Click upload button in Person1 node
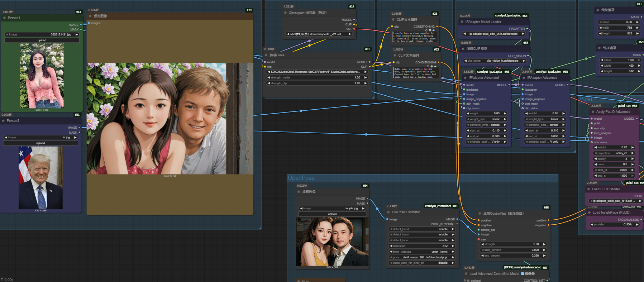This screenshot has height=282, width=644. (x=42, y=40)
